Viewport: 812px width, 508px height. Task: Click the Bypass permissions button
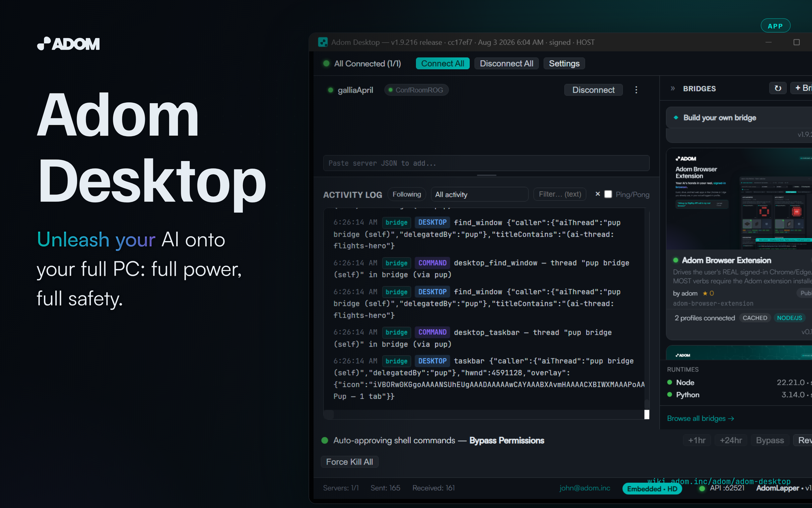[770, 440]
